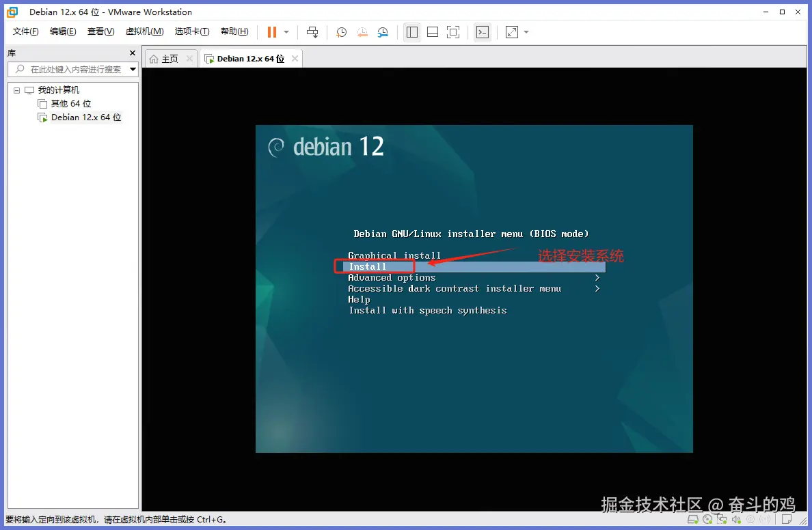Open the library search filter dropdown
Image resolution: width=812 pixels, height=530 pixels.
click(133, 69)
